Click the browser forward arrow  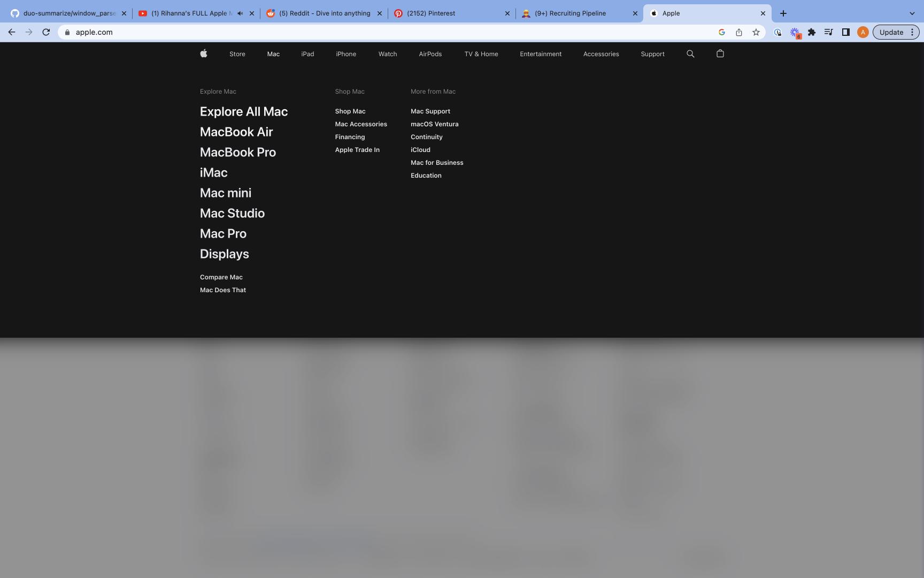point(29,32)
